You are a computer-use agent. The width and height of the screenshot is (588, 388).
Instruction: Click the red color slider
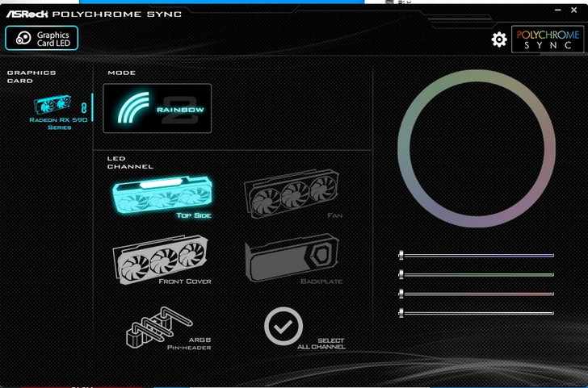pos(477,294)
